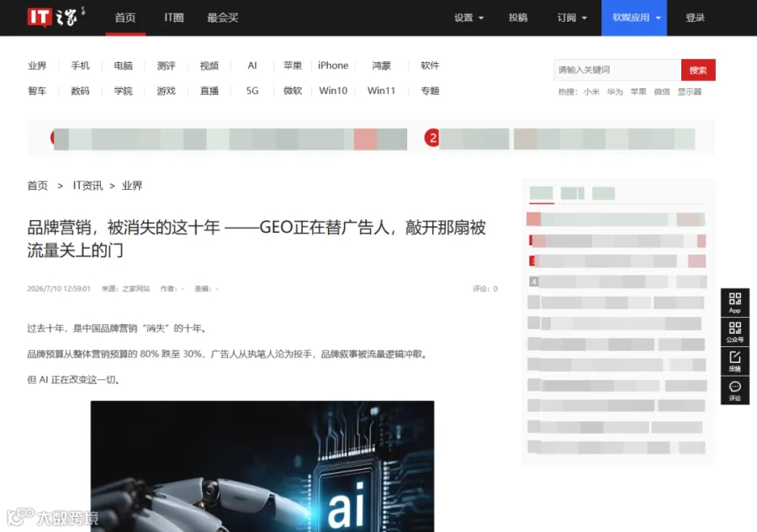Click the 评论 speech bubble icon
Viewport: 757px width, 532px height.
[x=735, y=390]
